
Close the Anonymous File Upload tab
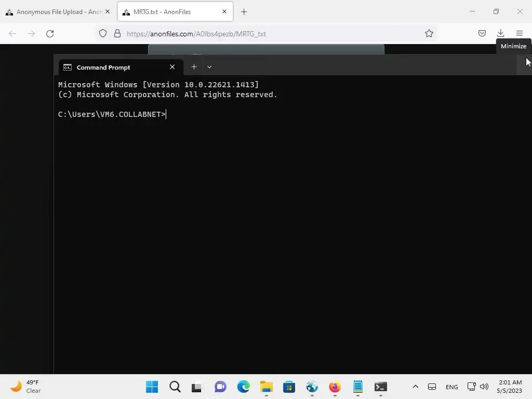(x=108, y=12)
